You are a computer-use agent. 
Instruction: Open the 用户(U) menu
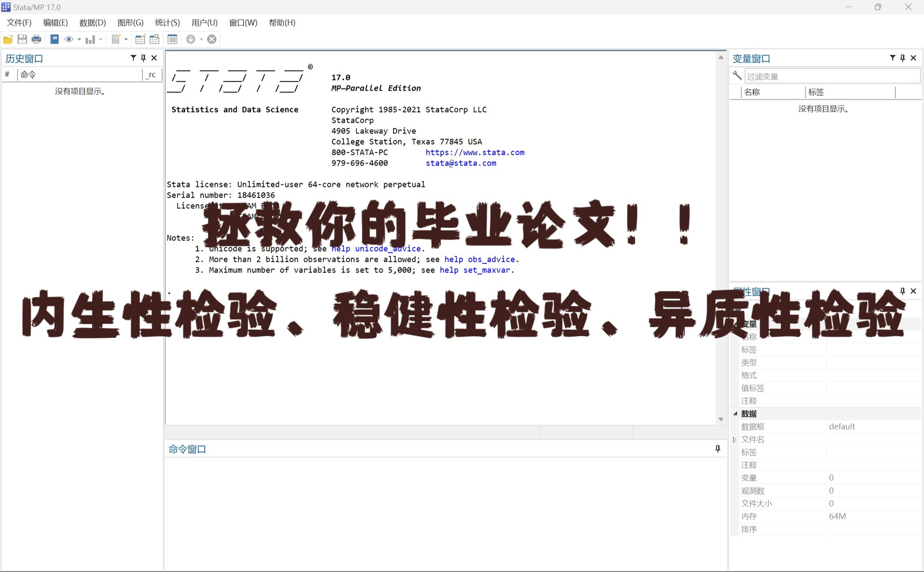(x=204, y=23)
